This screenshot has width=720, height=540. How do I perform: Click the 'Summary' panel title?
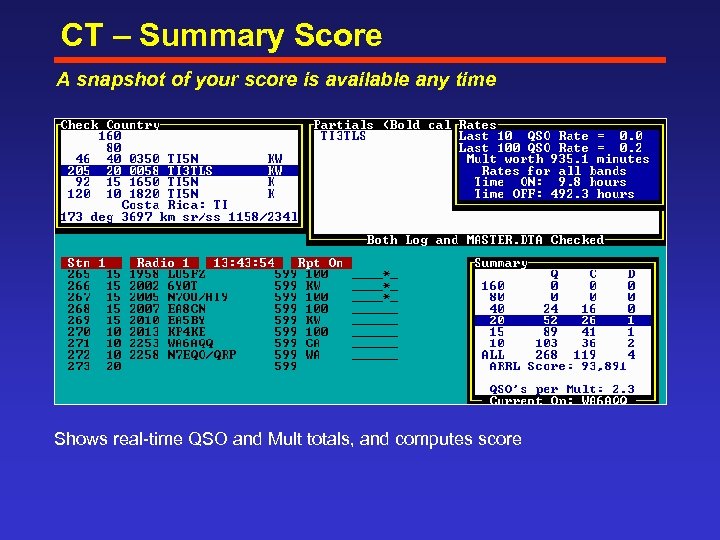(x=501, y=263)
